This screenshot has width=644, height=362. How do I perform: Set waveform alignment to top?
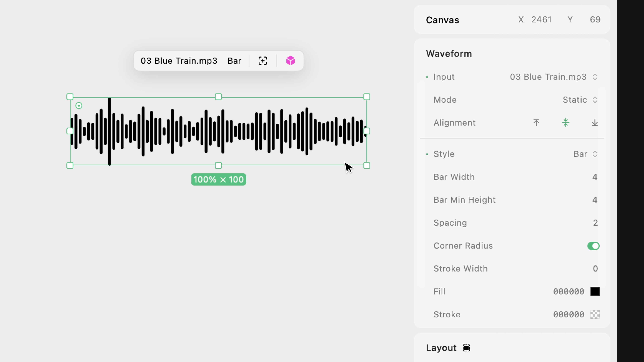click(x=536, y=123)
